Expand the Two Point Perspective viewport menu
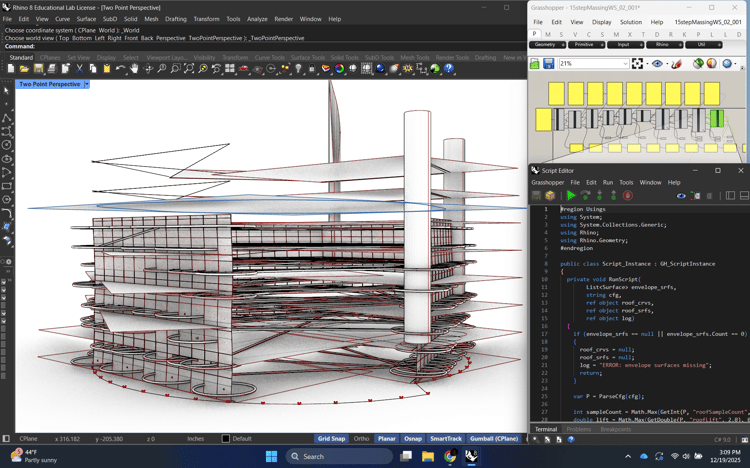The width and height of the screenshot is (750, 468). (x=87, y=84)
